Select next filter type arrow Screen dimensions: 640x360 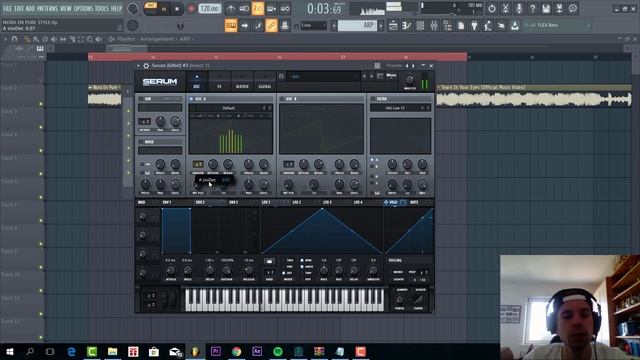[428, 108]
